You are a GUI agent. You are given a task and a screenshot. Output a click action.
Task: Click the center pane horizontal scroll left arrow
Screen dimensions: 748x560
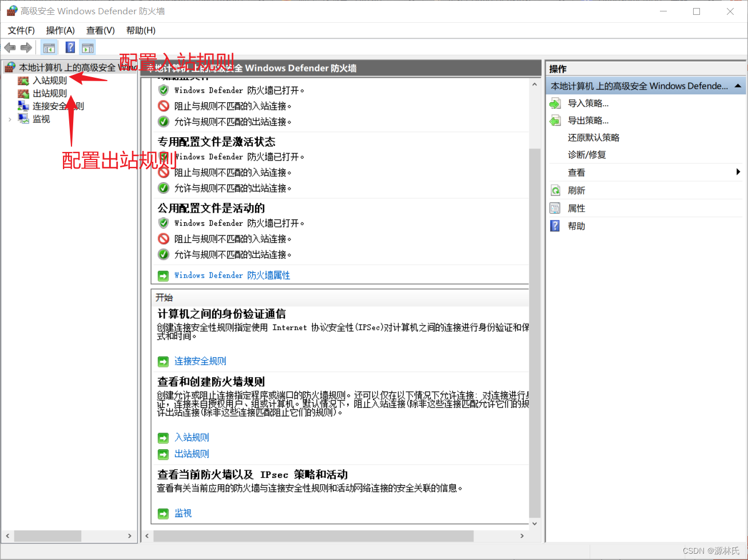[147, 536]
